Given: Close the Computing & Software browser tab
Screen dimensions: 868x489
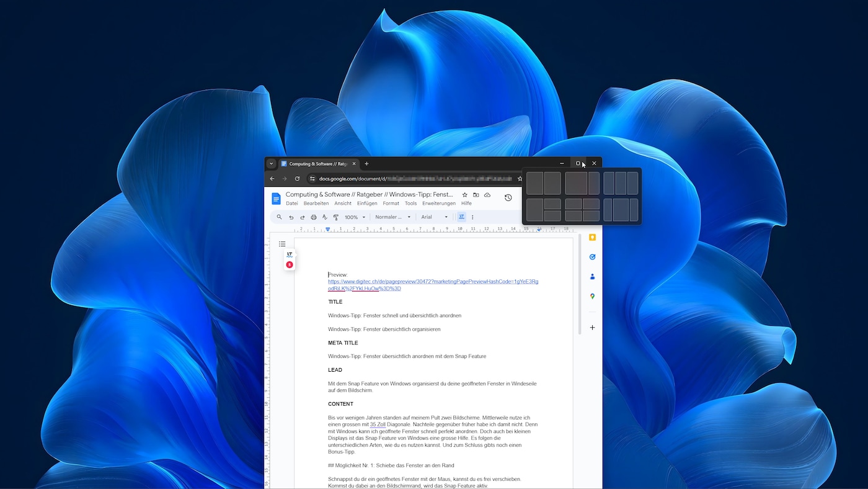Looking at the screenshot, I should tap(355, 164).
